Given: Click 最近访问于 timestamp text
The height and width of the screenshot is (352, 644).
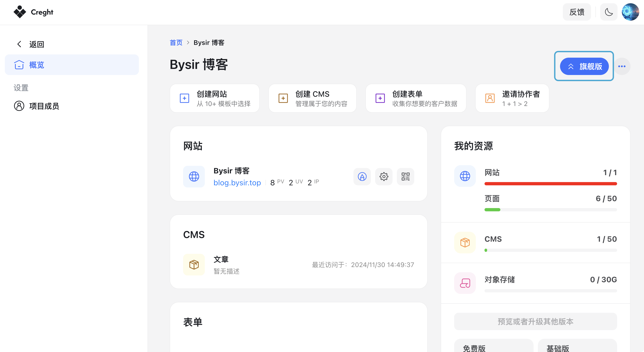Looking at the screenshot, I should point(363,265).
